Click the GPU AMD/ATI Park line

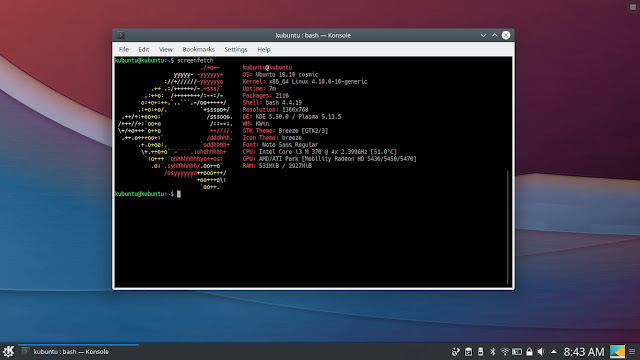point(329,159)
